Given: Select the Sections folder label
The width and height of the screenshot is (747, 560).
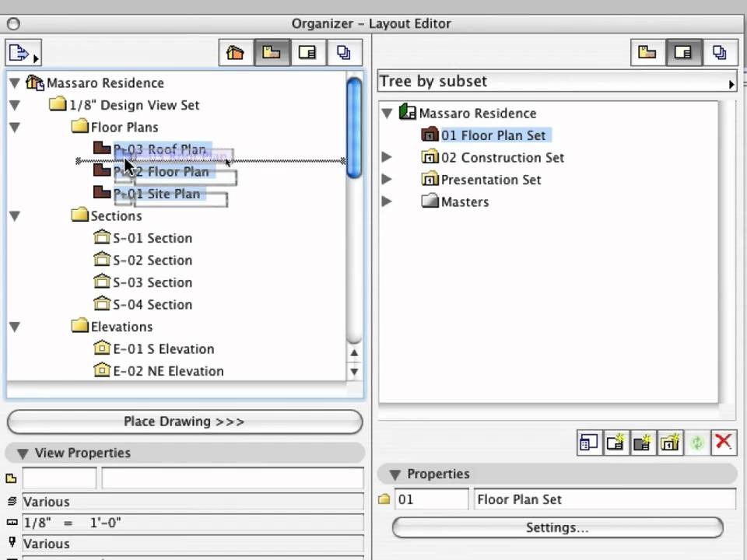Looking at the screenshot, I should [x=117, y=216].
